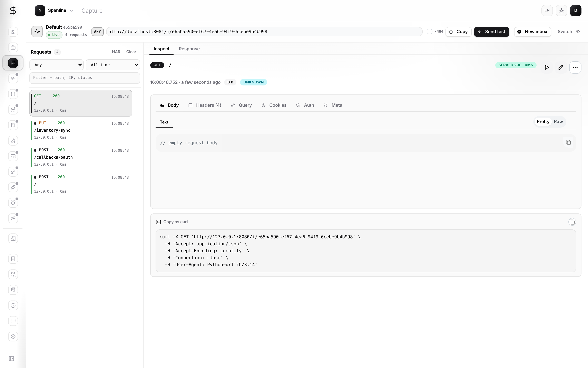Open the Any method filter dropdown
Image resolution: width=588 pixels, height=368 pixels.
[57, 65]
